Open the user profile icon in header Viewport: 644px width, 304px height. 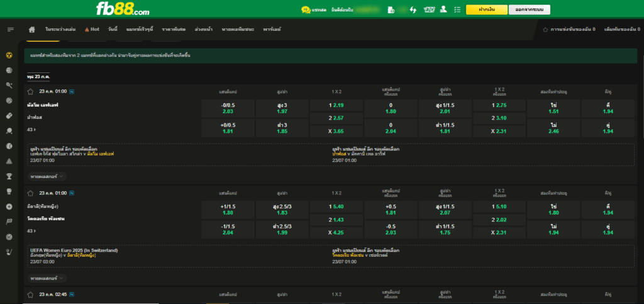[443, 9]
